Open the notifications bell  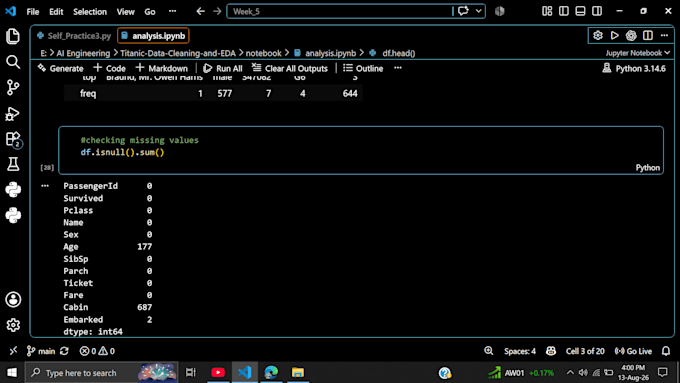point(666,351)
